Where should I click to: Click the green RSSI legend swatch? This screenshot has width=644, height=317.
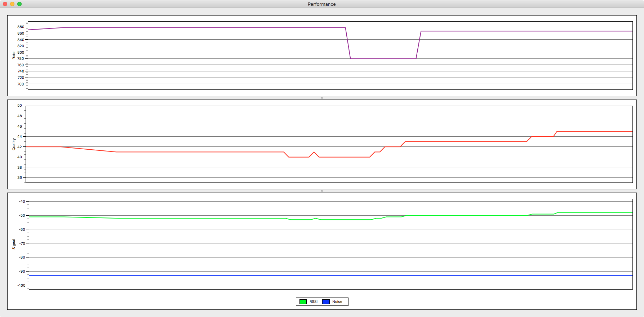pyautogui.click(x=303, y=302)
